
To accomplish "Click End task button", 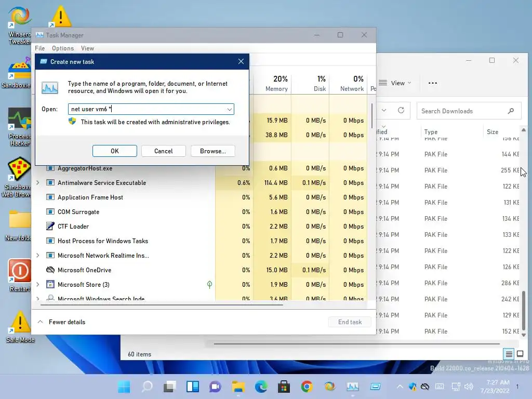I will 350,322.
